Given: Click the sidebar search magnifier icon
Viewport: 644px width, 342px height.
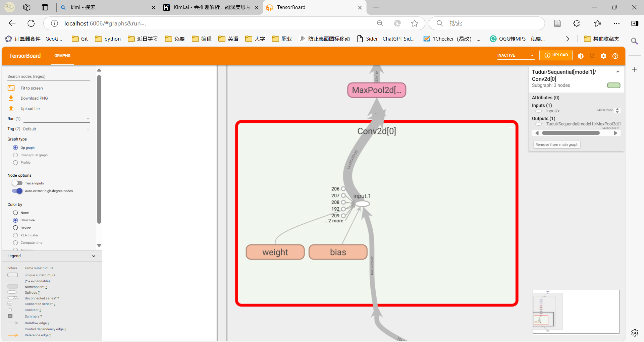Looking at the screenshot, I should [x=634, y=41].
